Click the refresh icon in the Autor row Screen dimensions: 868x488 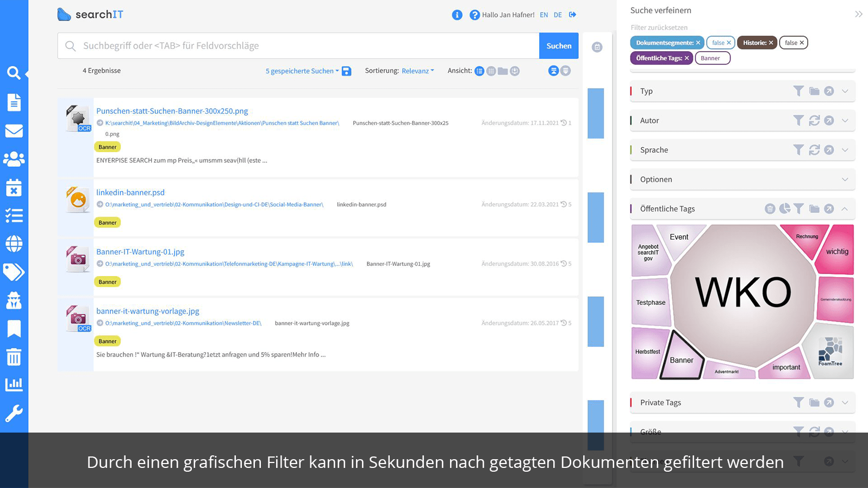(814, 120)
